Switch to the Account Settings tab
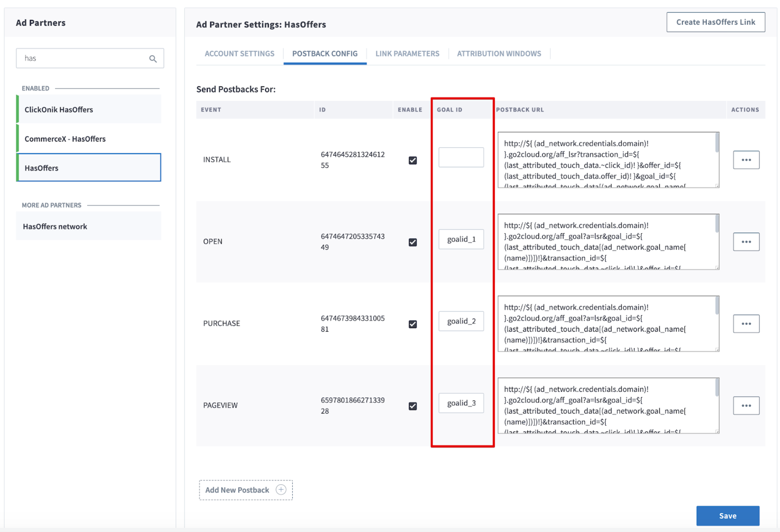Image resolution: width=780 pixels, height=532 pixels. pyautogui.click(x=239, y=54)
